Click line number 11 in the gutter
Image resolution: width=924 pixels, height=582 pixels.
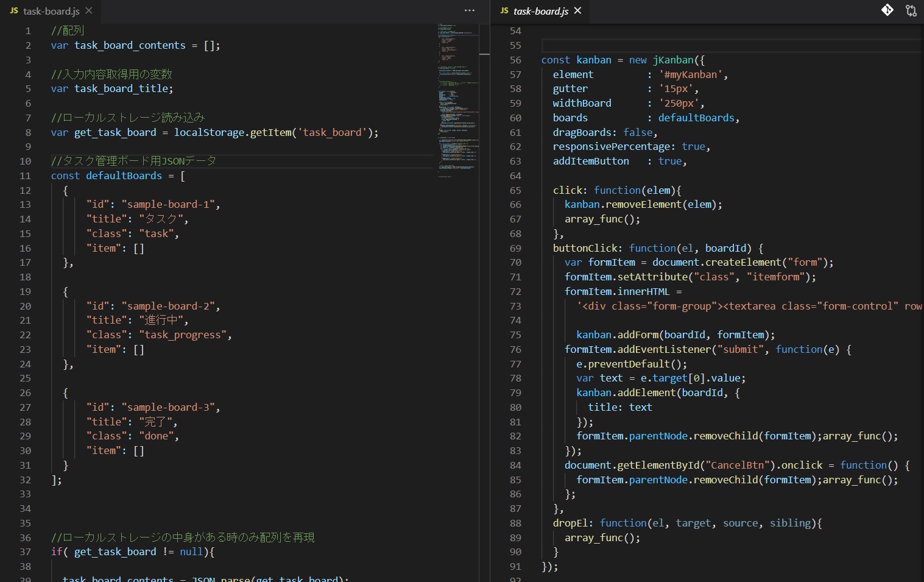coord(25,176)
